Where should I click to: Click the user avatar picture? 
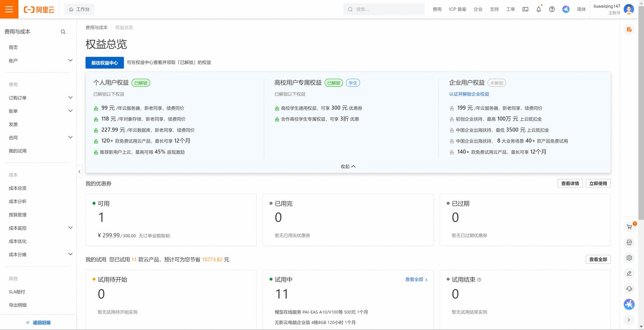pyautogui.click(x=629, y=9)
